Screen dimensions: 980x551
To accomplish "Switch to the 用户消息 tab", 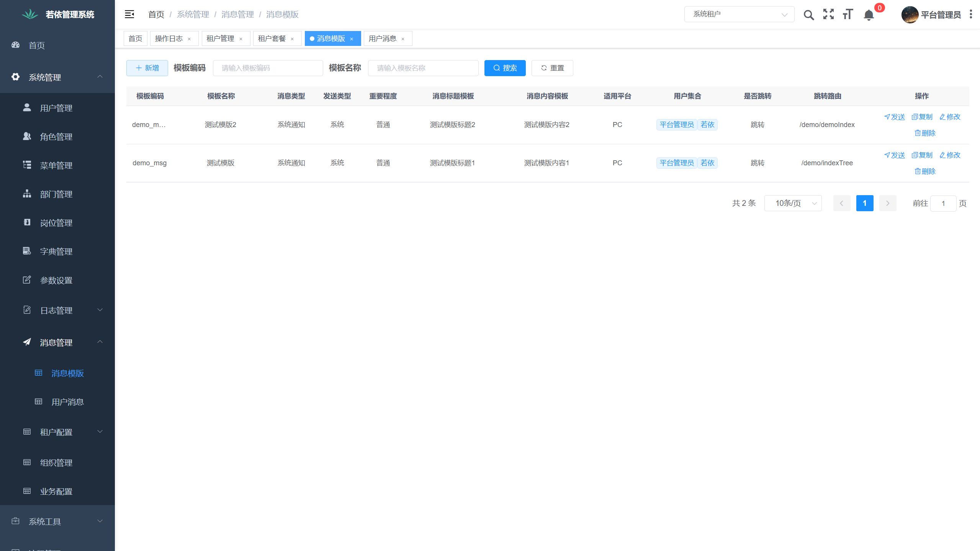I will coord(383,38).
